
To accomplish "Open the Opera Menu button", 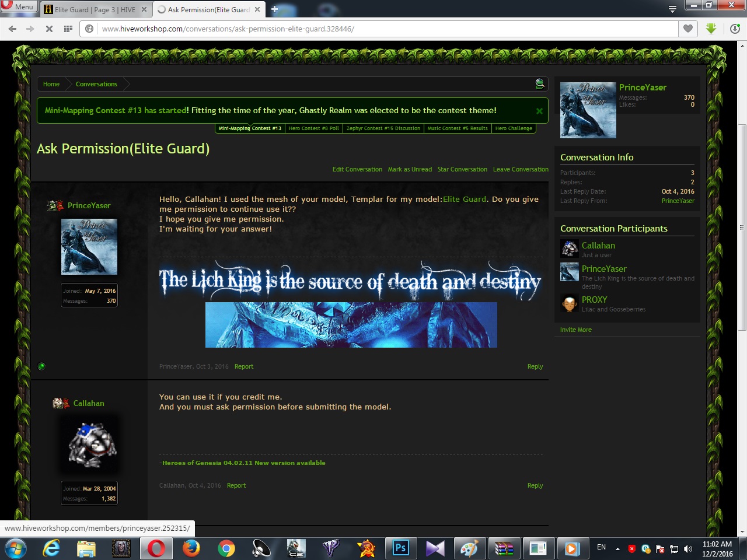I will tap(18, 7).
